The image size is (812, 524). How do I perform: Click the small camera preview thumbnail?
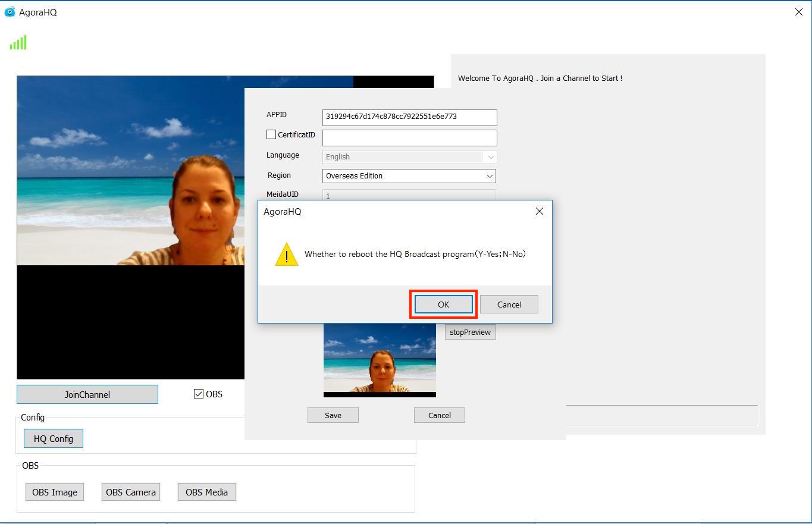(380, 360)
